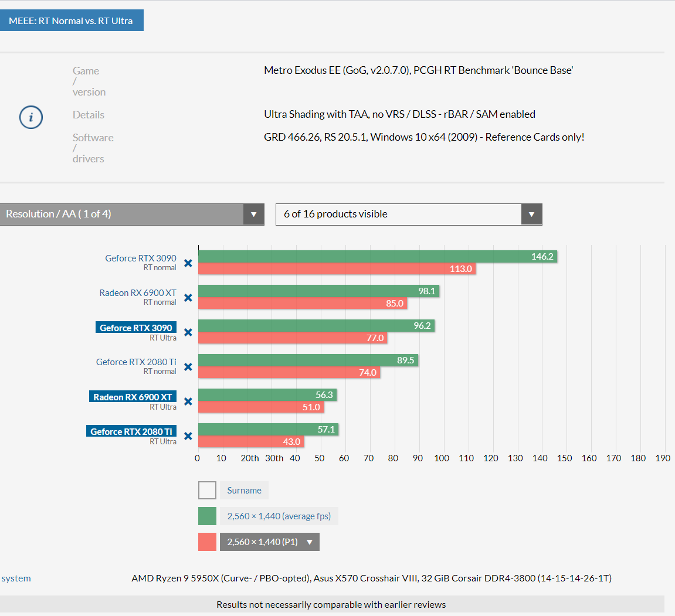Click the 'system' link

[16, 578]
